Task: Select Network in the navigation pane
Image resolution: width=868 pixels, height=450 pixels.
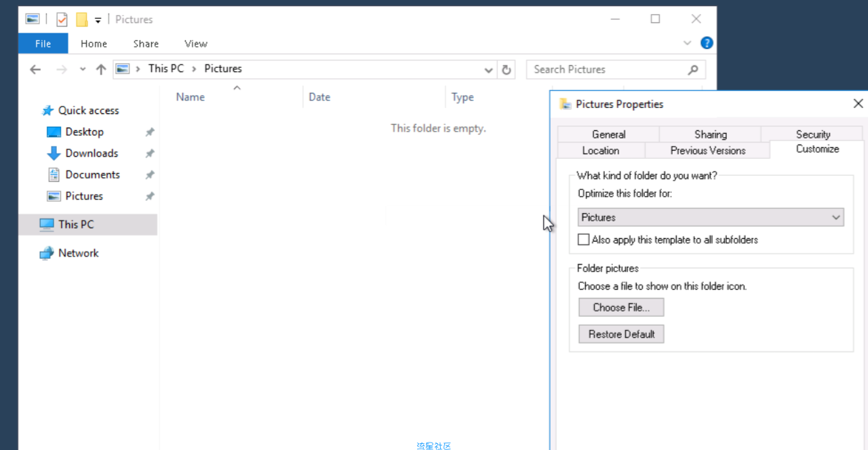Action: click(x=78, y=253)
